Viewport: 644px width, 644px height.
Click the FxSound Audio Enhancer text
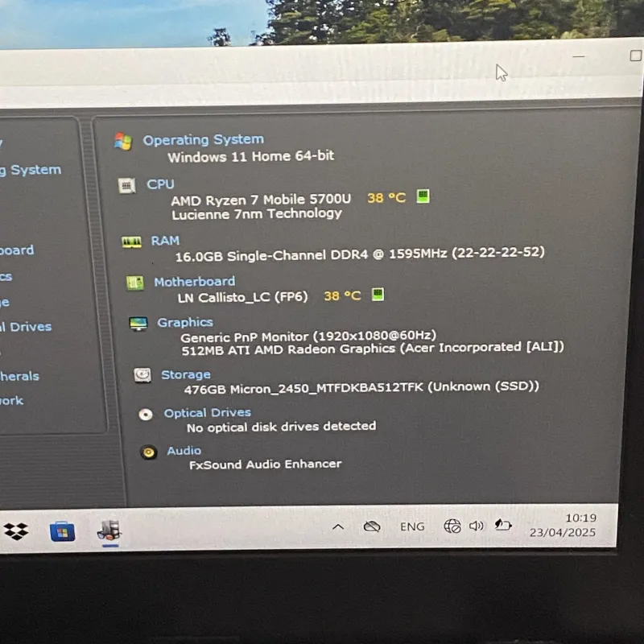(266, 464)
